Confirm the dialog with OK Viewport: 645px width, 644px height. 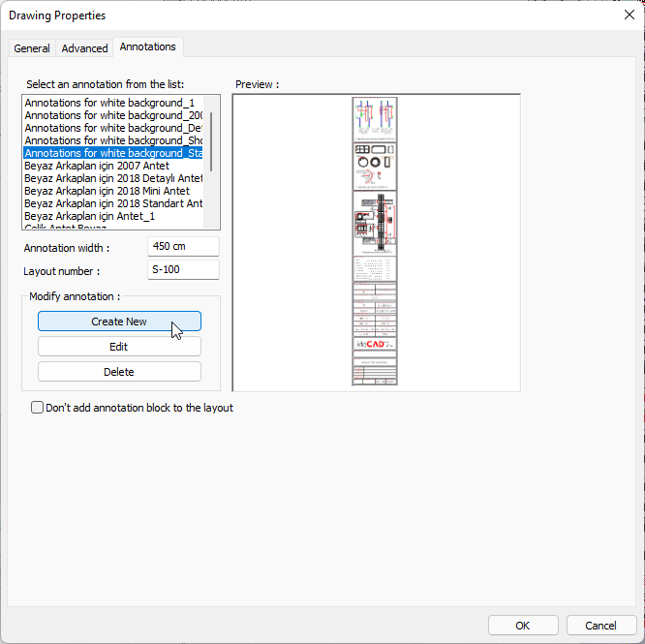(523, 625)
